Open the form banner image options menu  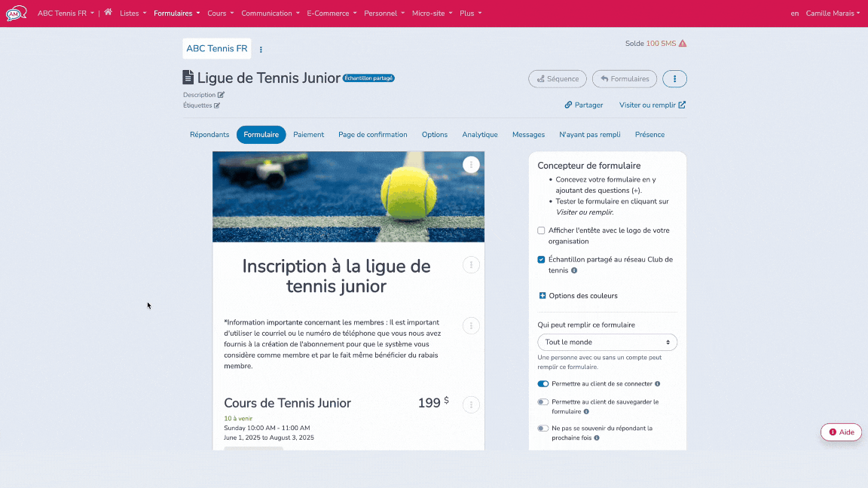[x=471, y=164]
